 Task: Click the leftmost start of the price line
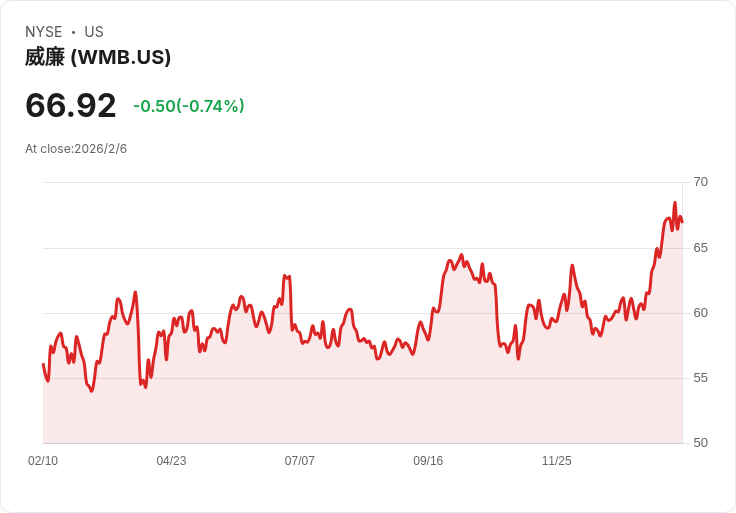coord(43,364)
